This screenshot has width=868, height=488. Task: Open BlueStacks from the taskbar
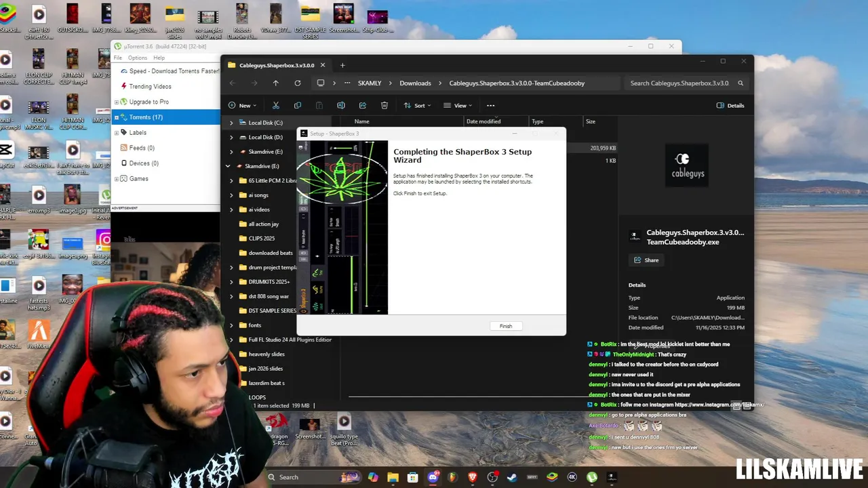[x=553, y=477]
